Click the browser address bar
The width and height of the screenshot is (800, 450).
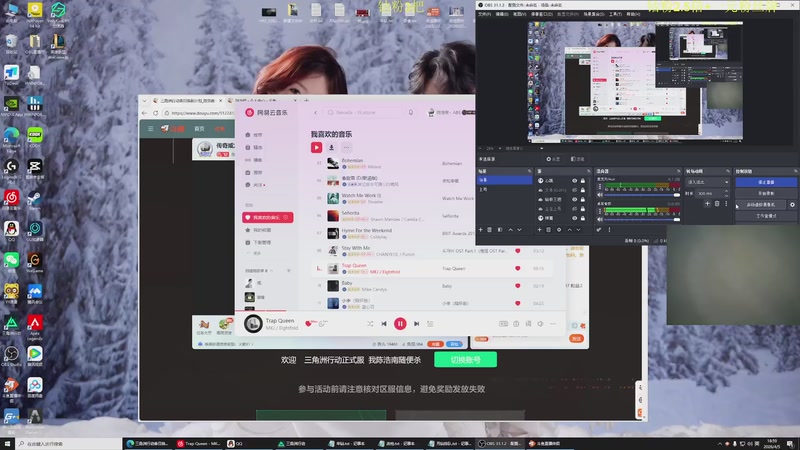pos(199,113)
